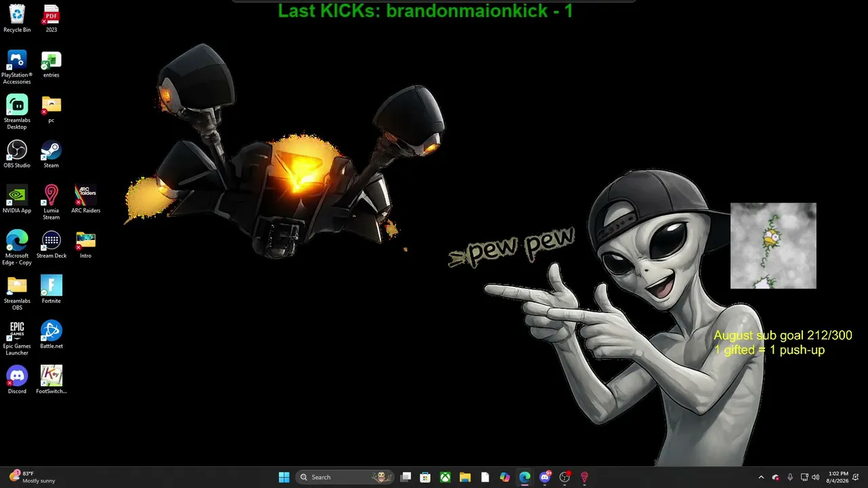Launch the Steam desktop shortcut
The image size is (868, 488).
click(x=52, y=154)
